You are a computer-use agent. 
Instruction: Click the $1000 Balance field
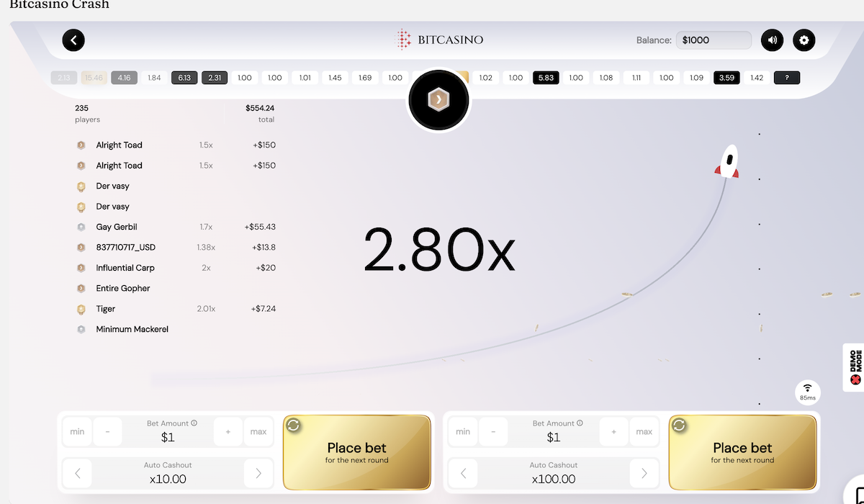[x=714, y=40]
